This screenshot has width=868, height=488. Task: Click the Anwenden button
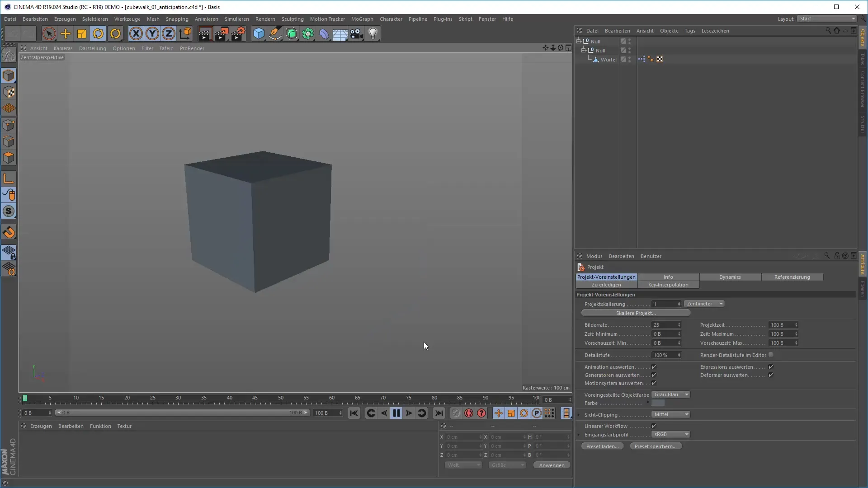pos(552,465)
